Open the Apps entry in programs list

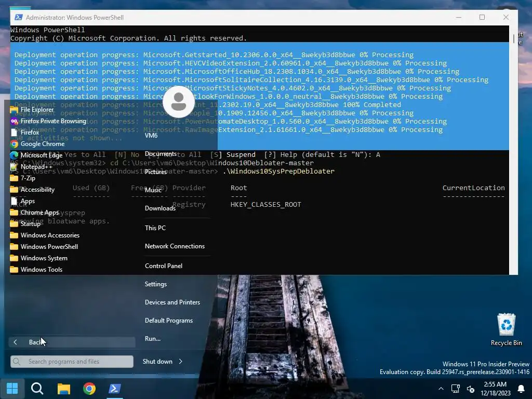tap(22, 201)
